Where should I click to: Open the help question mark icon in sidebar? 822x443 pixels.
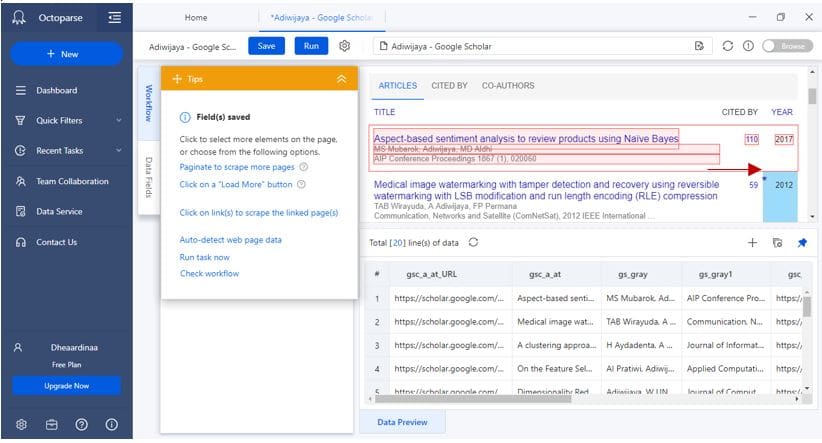(82, 424)
